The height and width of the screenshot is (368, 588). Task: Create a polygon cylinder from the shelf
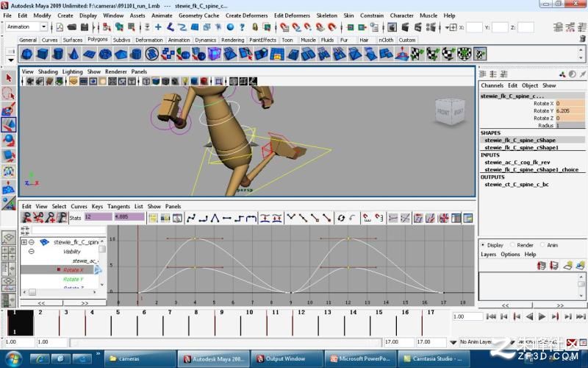click(58, 54)
